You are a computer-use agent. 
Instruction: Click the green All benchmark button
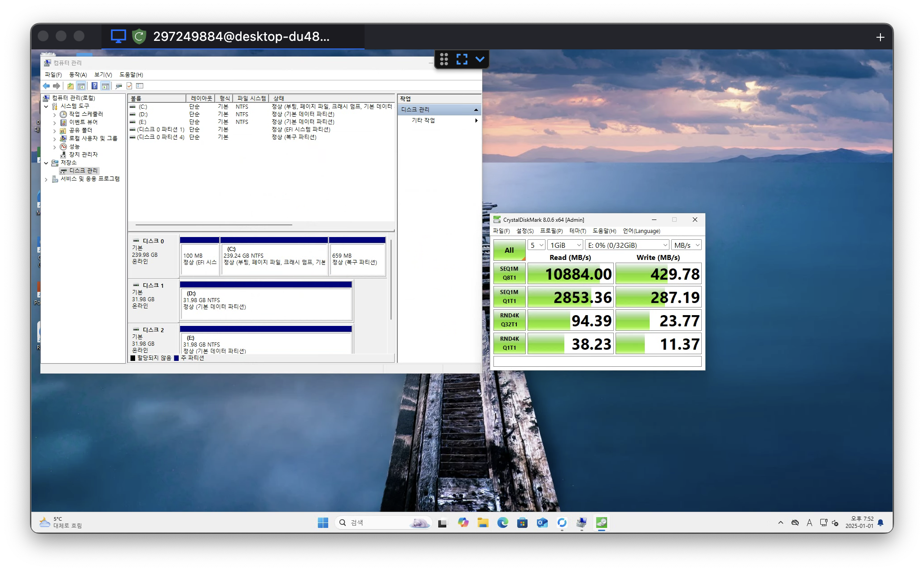(x=509, y=250)
